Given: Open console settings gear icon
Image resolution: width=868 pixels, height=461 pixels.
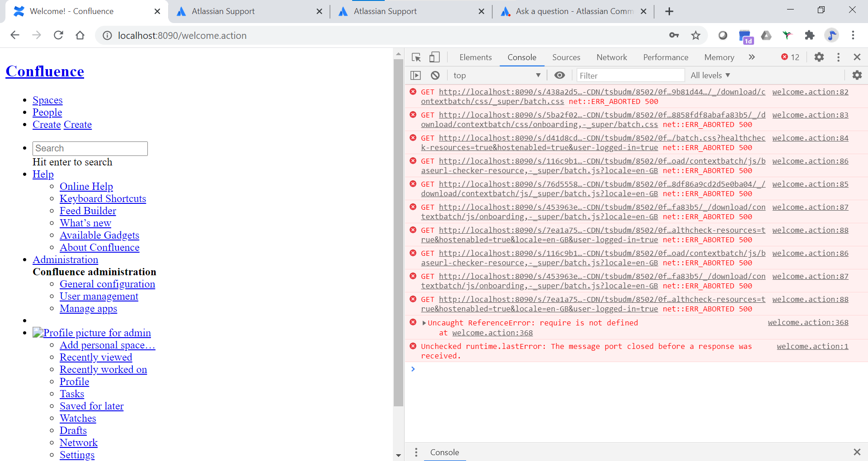Looking at the screenshot, I should point(857,75).
